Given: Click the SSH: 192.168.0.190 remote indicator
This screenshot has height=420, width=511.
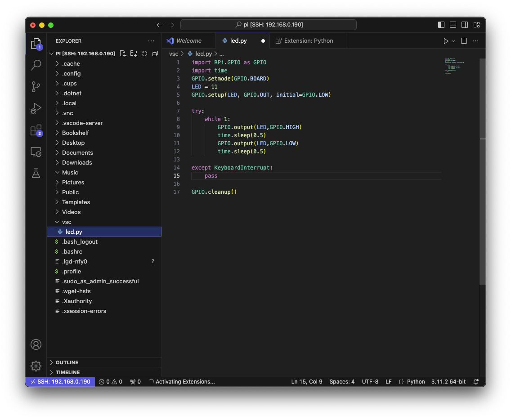Looking at the screenshot, I should pyautogui.click(x=60, y=382).
